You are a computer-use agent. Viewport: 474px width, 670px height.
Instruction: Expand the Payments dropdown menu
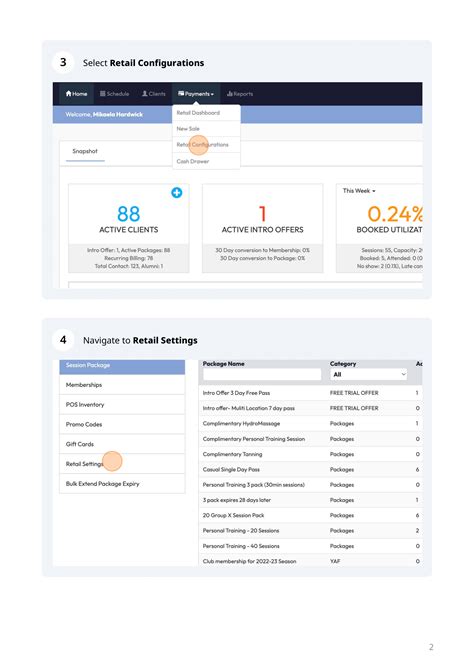click(196, 94)
